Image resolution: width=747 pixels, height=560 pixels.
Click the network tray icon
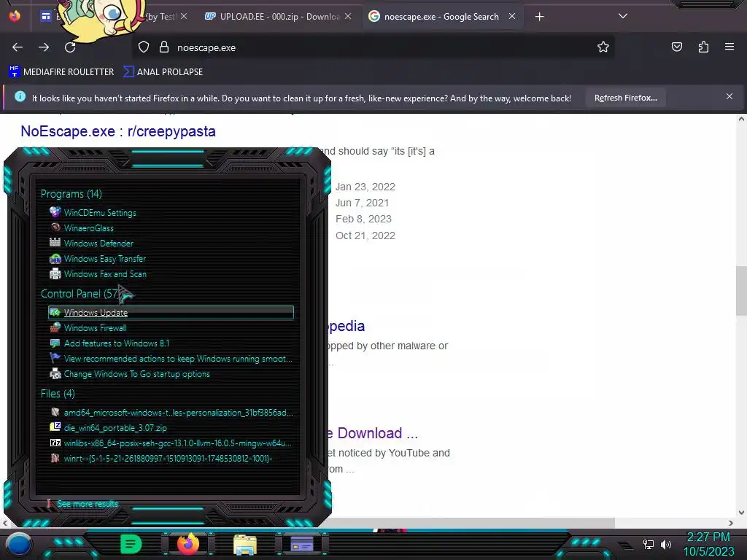click(648, 544)
